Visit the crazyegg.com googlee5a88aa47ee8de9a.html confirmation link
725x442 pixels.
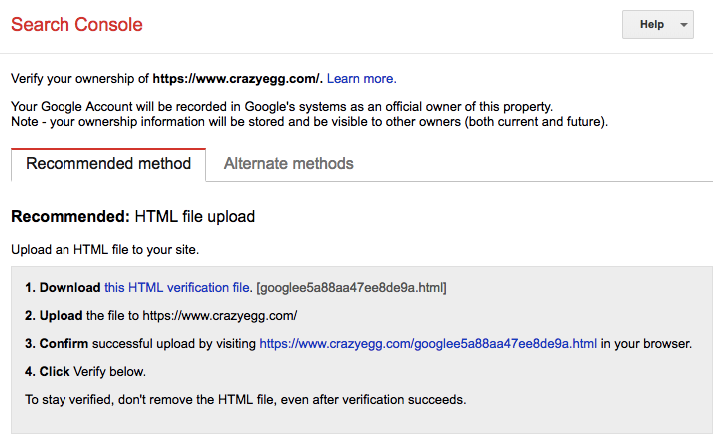point(428,344)
